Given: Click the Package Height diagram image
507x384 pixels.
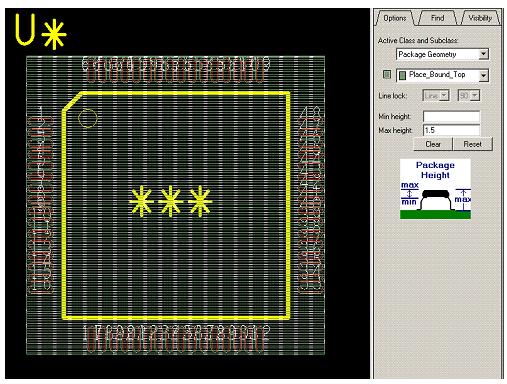Looking at the screenshot, I should [x=435, y=189].
